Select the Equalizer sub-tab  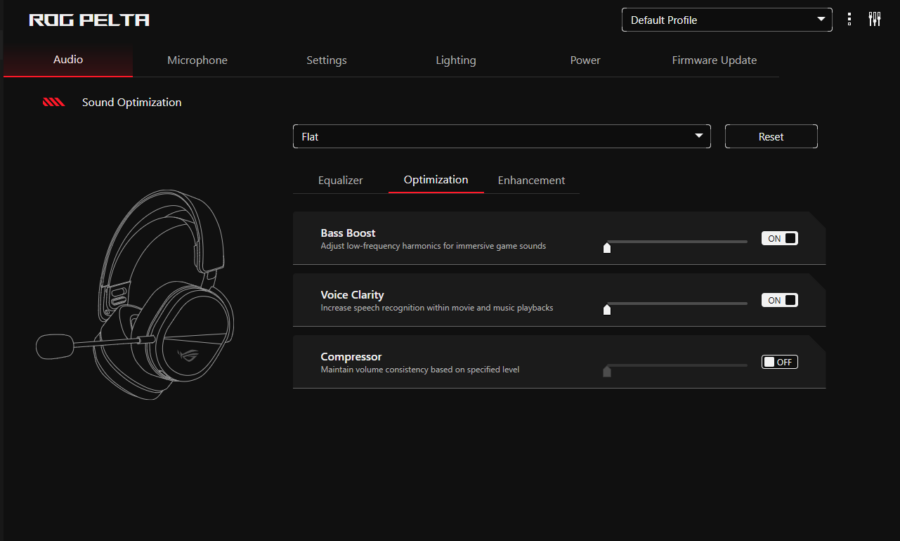(340, 180)
